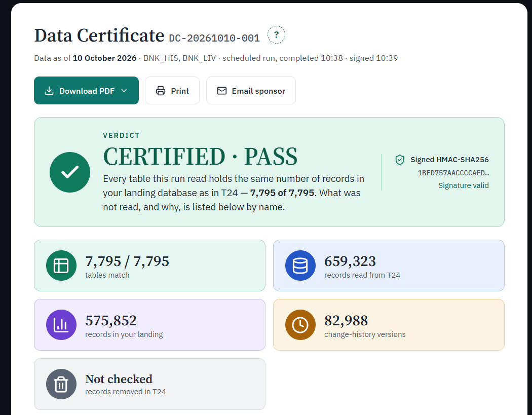Click the Signature valid text
This screenshot has height=415, width=532.
(x=464, y=185)
